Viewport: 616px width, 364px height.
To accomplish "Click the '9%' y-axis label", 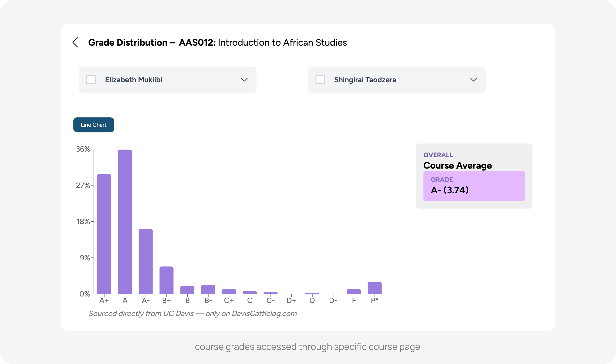I will [x=85, y=258].
